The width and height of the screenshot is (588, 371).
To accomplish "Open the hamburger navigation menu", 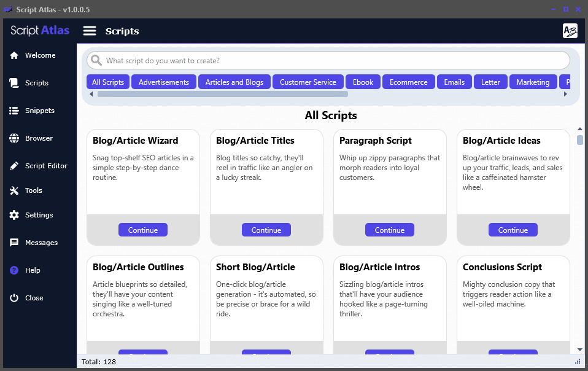I will [x=89, y=30].
